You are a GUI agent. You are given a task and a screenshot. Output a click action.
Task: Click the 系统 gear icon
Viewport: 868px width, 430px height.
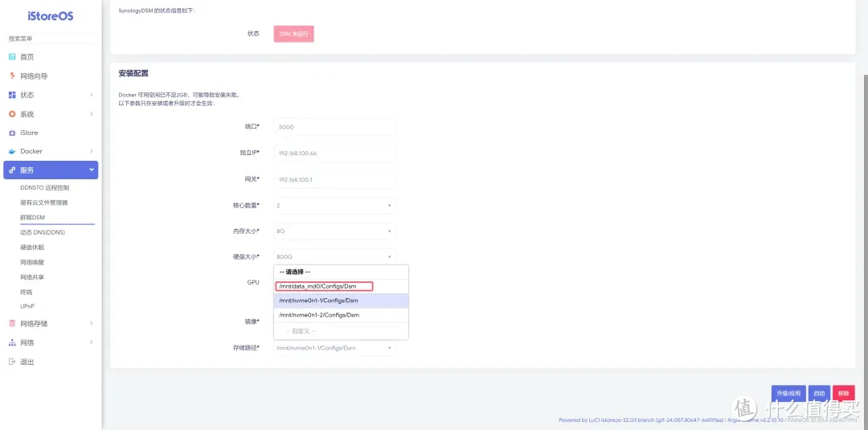pyautogui.click(x=12, y=114)
